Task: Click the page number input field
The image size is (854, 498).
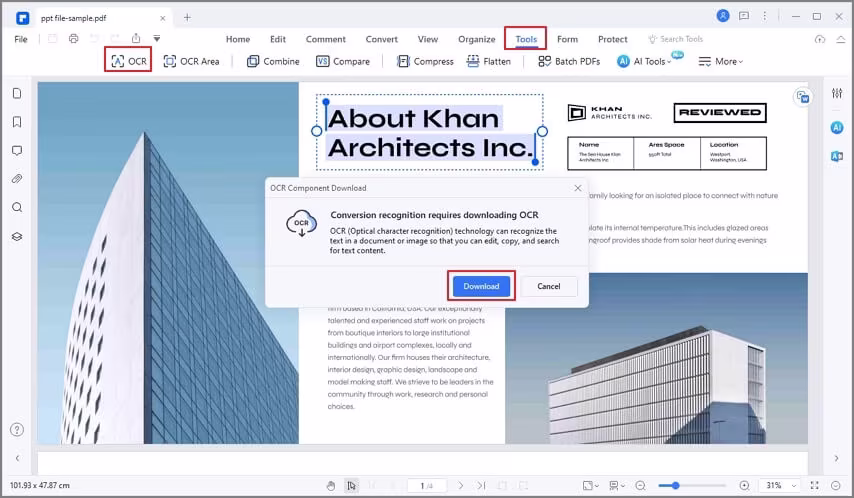Action: pos(427,485)
